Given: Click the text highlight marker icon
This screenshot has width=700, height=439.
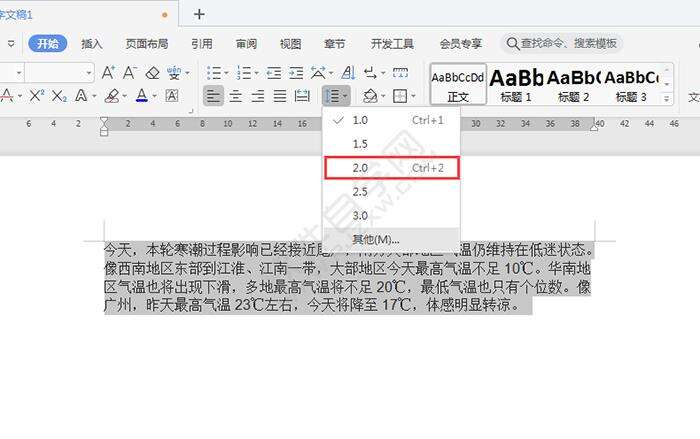Looking at the screenshot, I should coord(112,96).
